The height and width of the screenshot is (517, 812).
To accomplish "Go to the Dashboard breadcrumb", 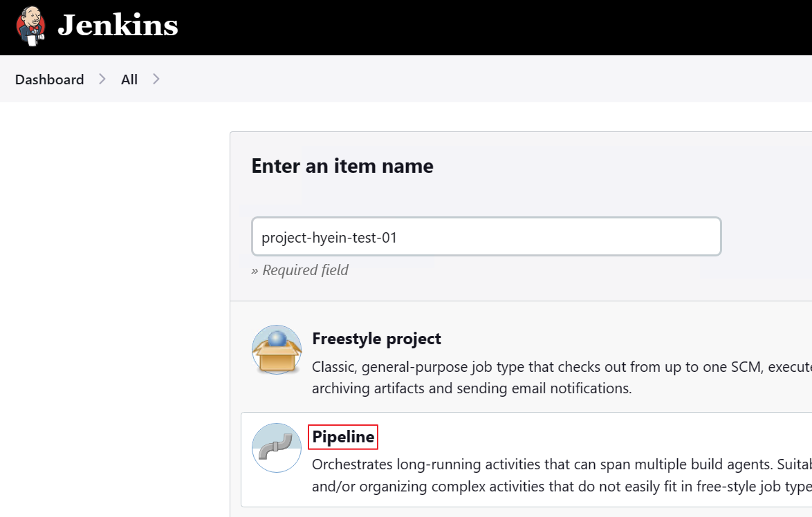I will click(x=49, y=79).
